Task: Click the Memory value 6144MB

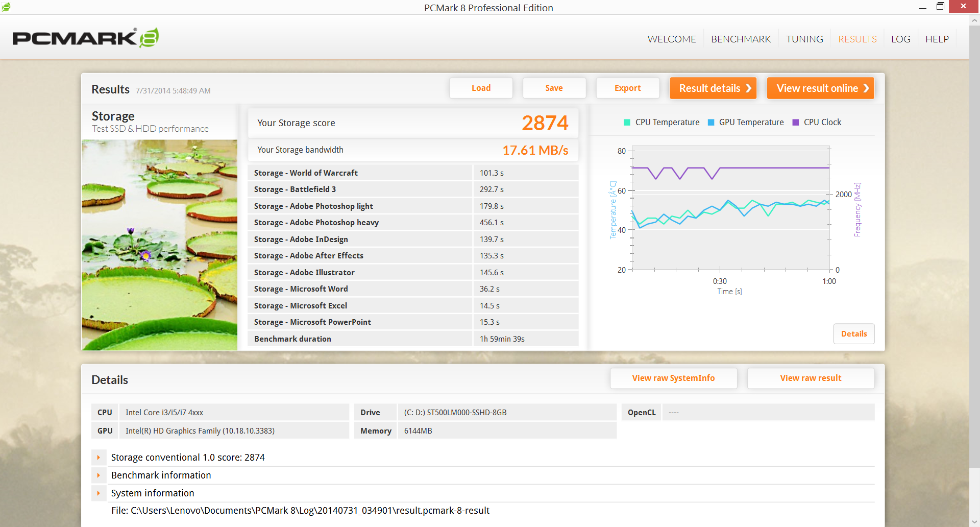Action: tap(418, 431)
